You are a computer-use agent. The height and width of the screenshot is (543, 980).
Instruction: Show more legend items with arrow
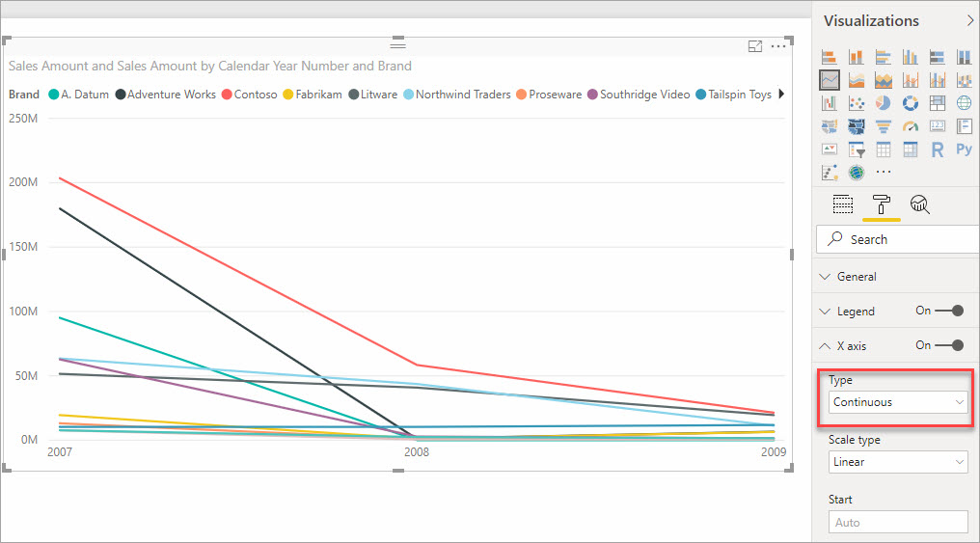click(x=781, y=94)
